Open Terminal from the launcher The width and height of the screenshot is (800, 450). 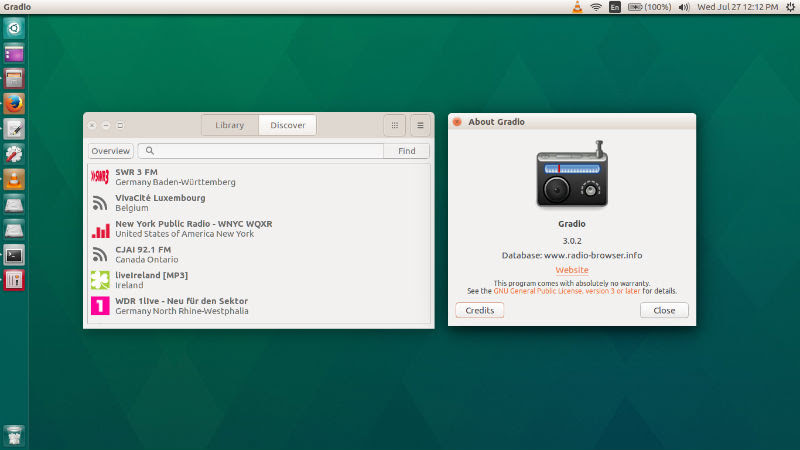click(14, 255)
